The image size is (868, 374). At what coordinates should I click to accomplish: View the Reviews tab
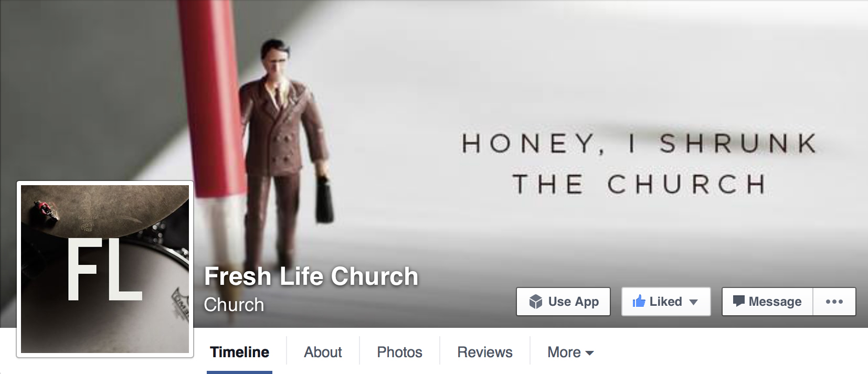(x=485, y=352)
